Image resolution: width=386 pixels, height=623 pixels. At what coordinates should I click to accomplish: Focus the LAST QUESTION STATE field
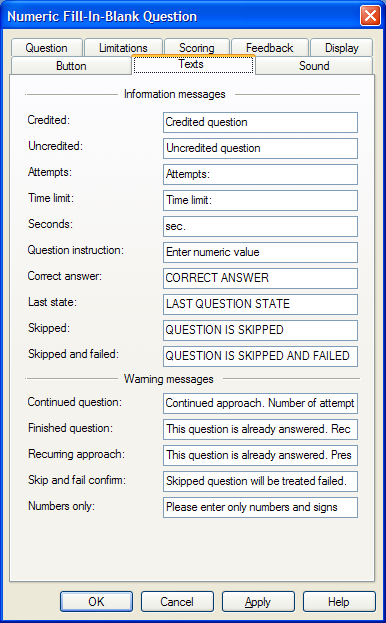260,304
